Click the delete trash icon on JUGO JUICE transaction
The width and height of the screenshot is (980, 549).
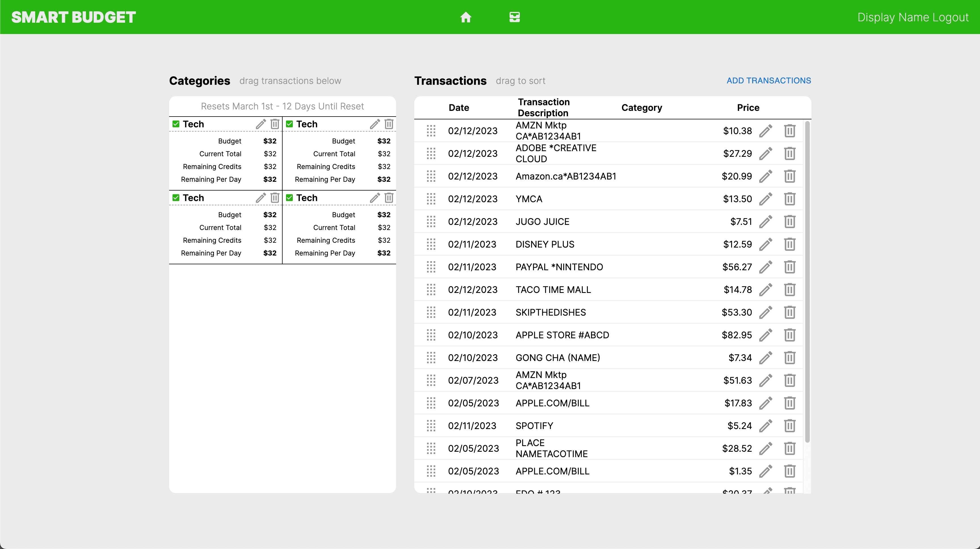pos(789,221)
